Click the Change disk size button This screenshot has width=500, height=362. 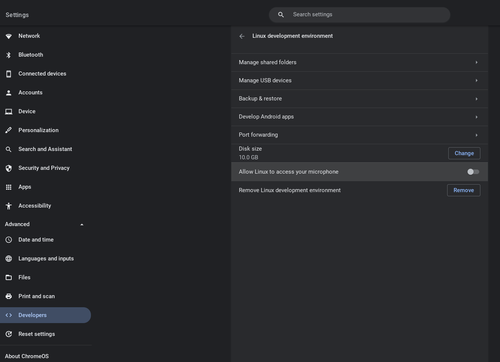(x=464, y=153)
